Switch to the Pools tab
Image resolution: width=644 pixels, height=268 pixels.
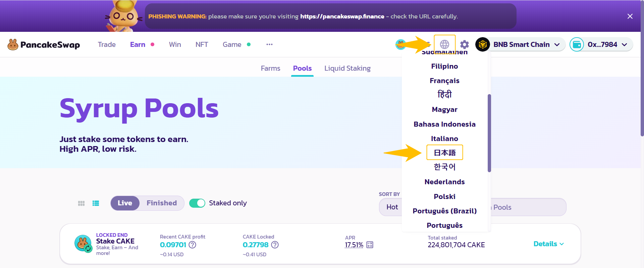(302, 68)
